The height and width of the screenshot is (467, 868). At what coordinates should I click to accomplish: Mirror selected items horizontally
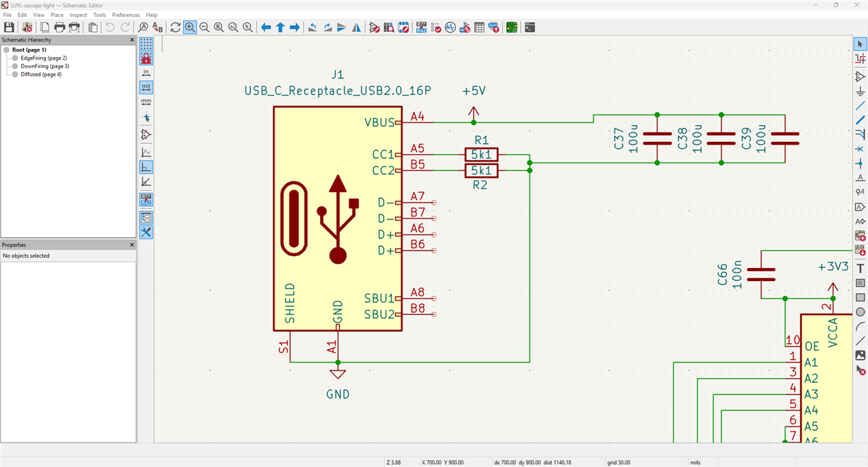[x=357, y=27]
